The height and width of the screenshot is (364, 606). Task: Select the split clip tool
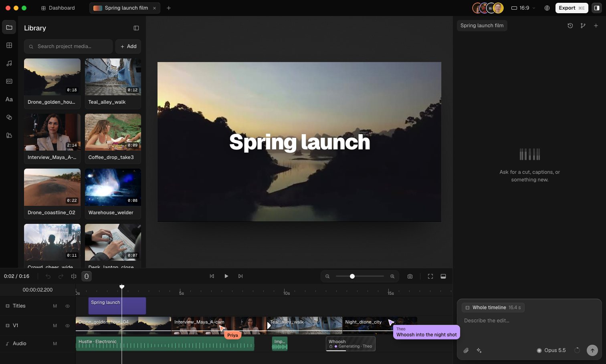pos(74,276)
